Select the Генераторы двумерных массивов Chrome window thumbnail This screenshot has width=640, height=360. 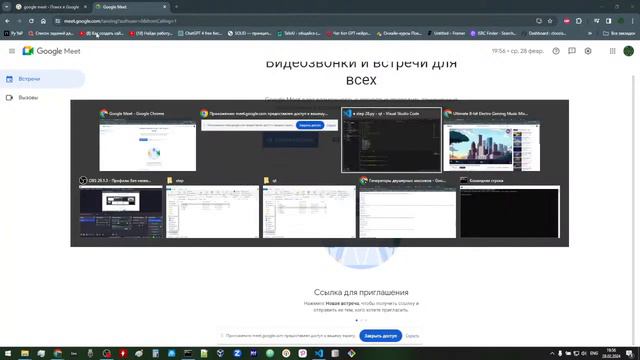point(407,207)
